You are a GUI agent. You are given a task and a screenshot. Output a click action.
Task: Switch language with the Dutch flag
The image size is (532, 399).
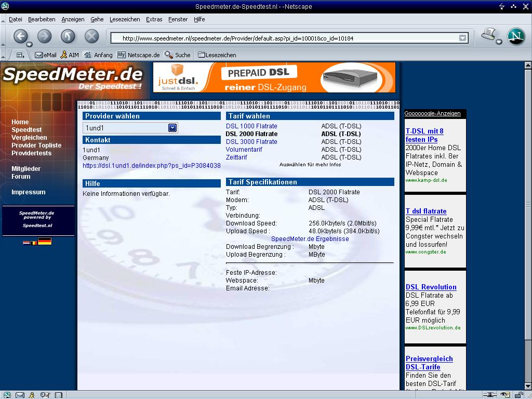coord(26,243)
